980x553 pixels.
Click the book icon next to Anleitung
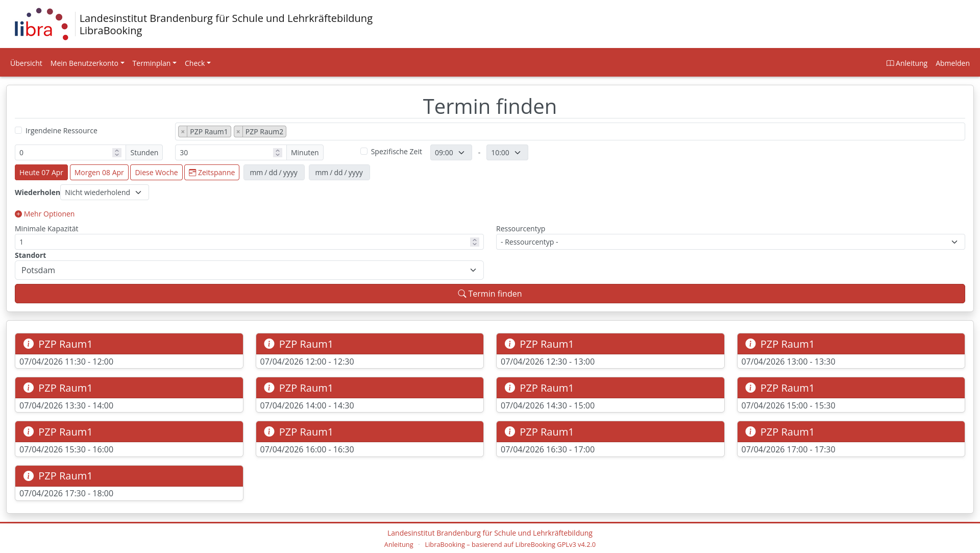pos(890,63)
